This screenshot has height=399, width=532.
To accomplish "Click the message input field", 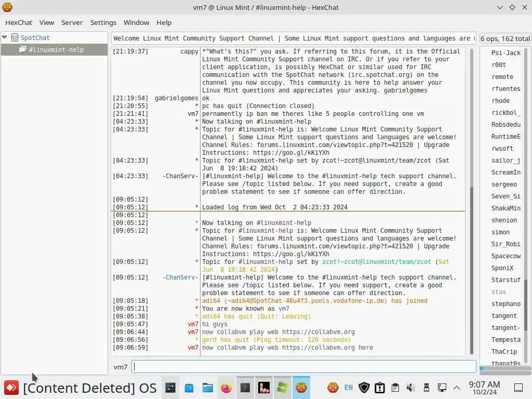I will (x=303, y=366).
